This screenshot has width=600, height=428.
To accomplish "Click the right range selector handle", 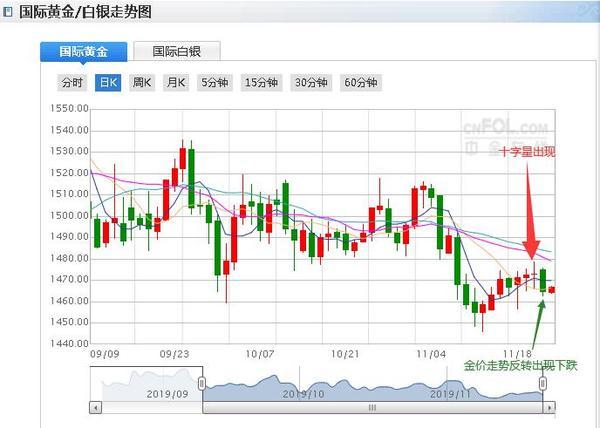I will click(544, 384).
